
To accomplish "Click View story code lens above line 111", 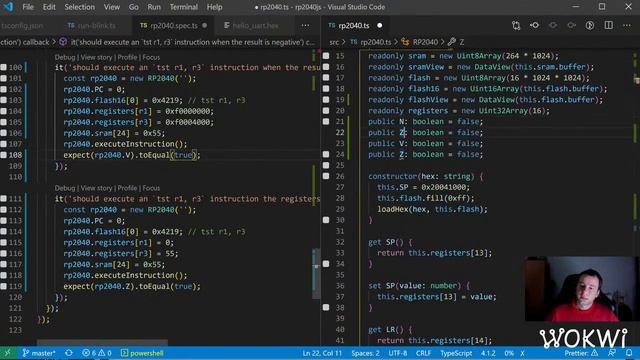I will tap(96, 188).
